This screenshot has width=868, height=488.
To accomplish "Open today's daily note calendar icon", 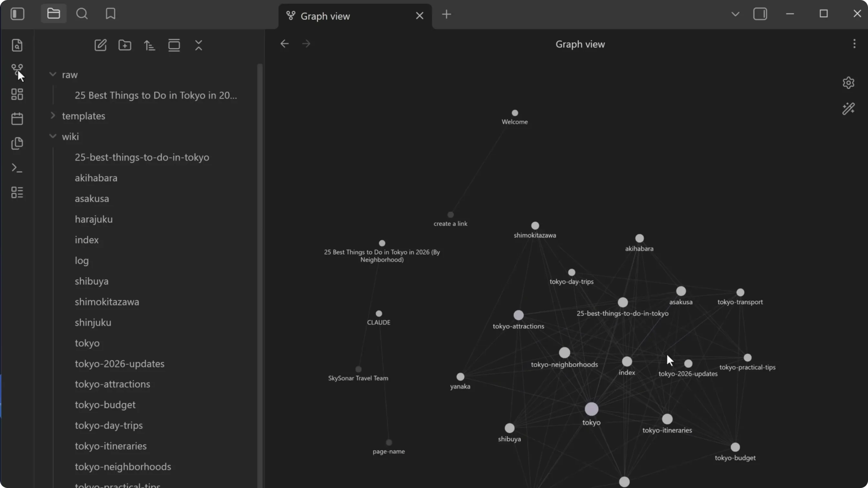I will click(x=17, y=118).
